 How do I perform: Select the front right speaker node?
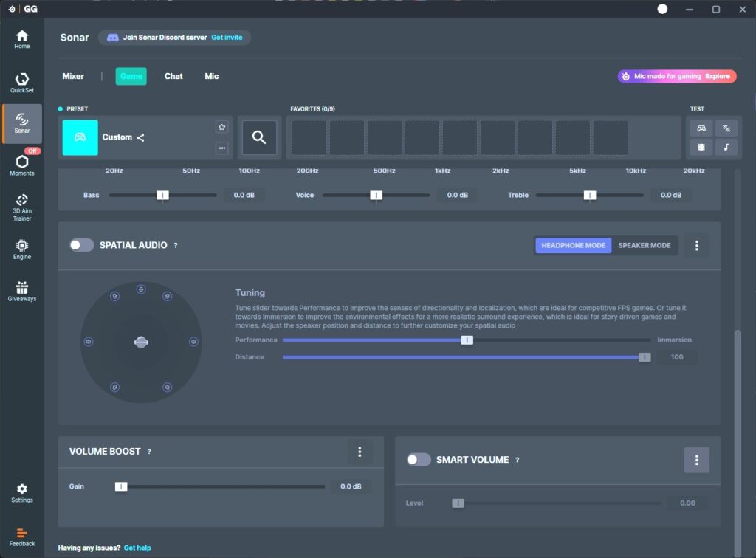pos(167,296)
